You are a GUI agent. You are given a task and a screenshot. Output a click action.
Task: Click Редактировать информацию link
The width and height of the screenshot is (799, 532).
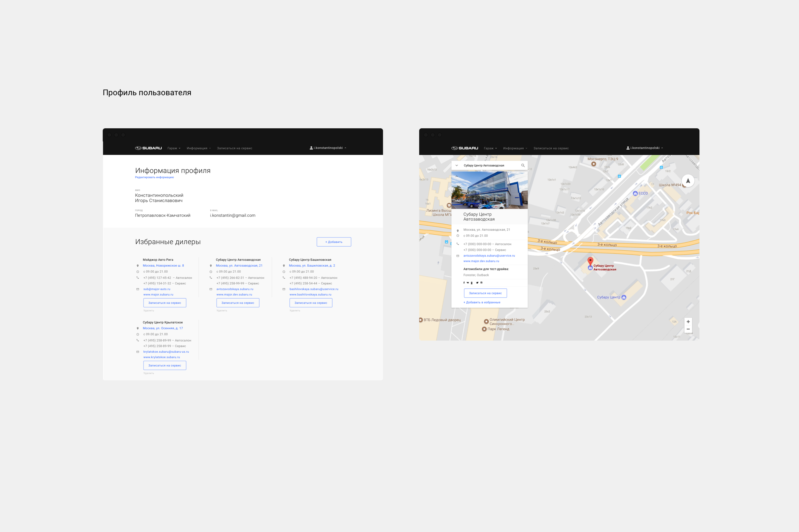click(154, 177)
